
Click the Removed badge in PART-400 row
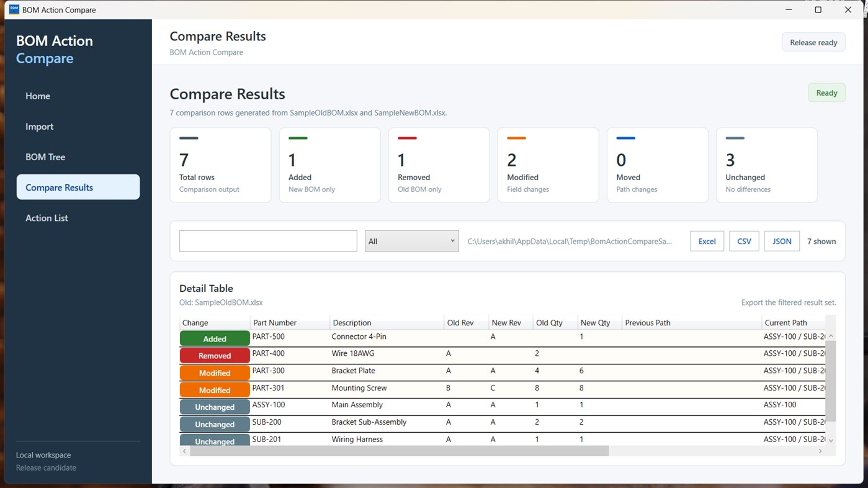pos(215,356)
